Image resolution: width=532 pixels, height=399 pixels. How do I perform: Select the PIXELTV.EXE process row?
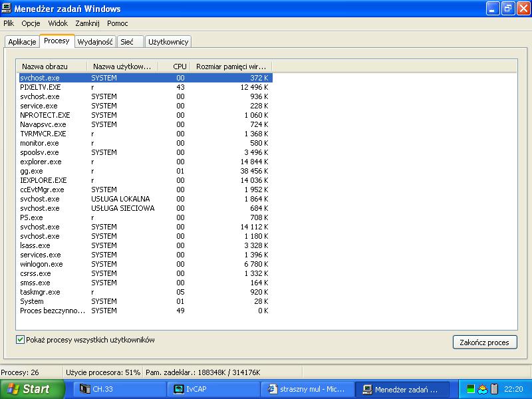tap(145, 87)
